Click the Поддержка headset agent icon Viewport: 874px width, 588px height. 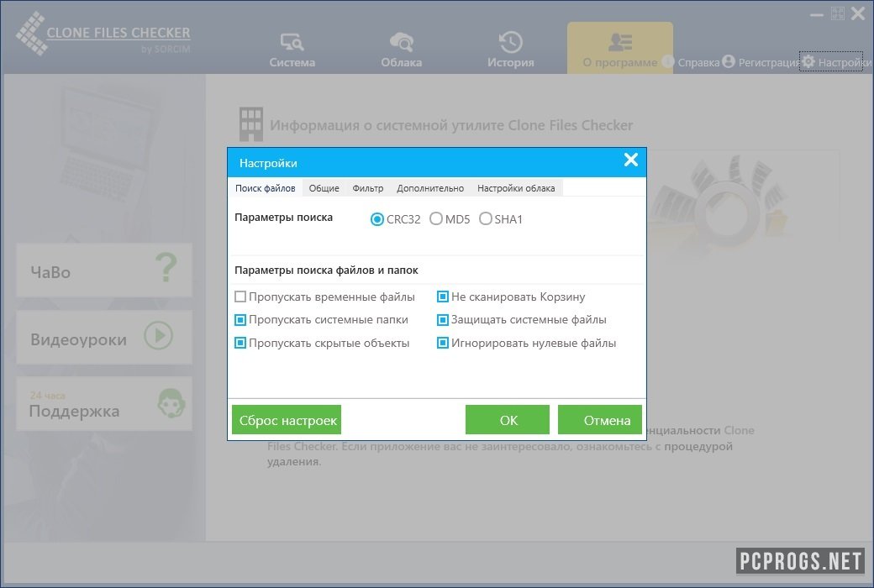pyautogui.click(x=171, y=403)
